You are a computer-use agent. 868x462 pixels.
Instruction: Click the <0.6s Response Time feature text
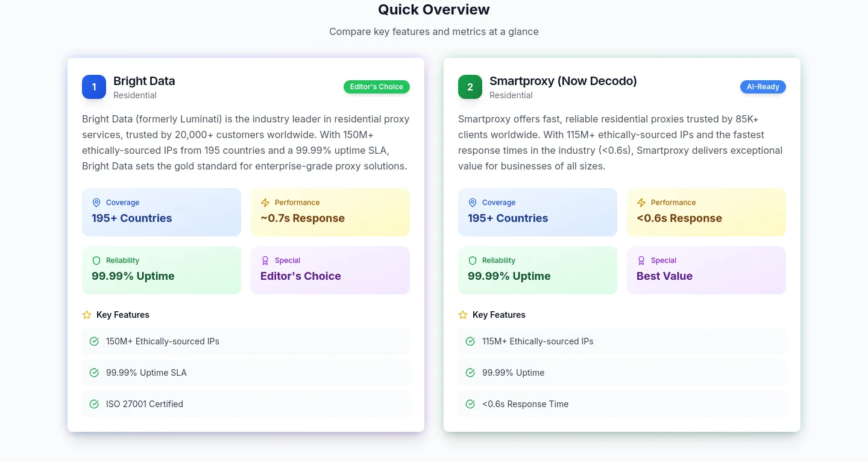point(526,404)
